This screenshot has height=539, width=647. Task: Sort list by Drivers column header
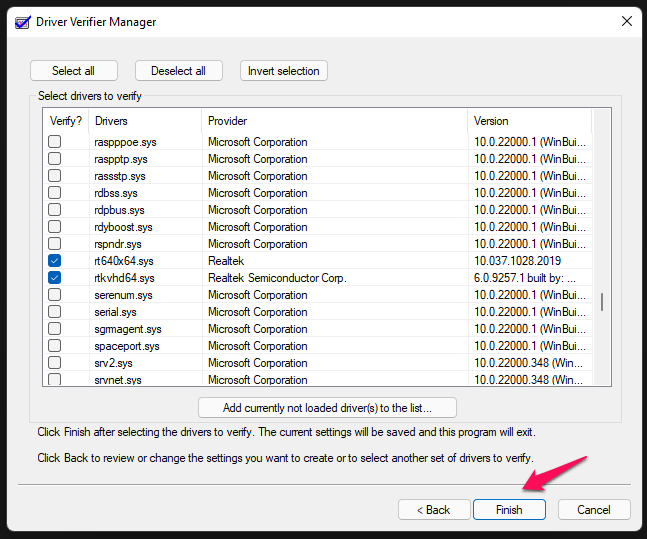[x=144, y=121]
